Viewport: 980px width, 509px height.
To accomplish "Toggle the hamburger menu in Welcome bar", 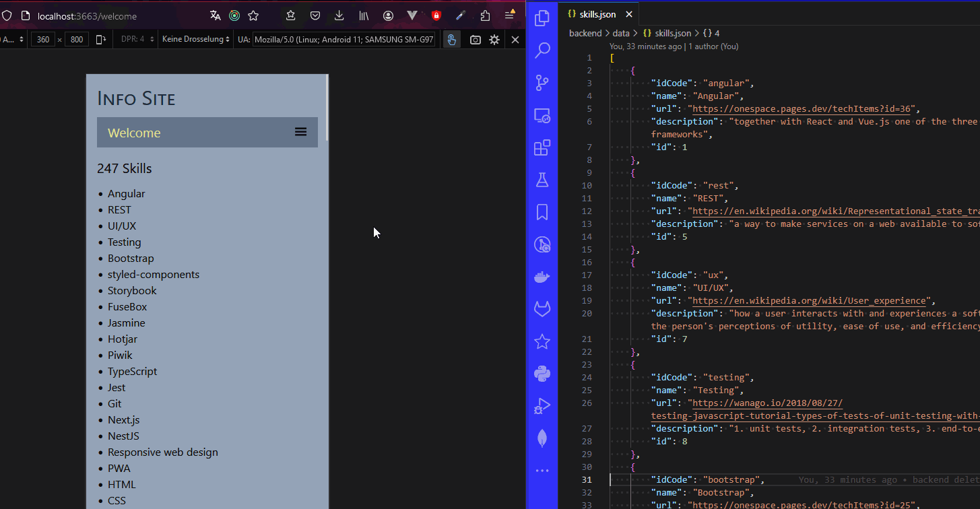I will click(x=300, y=132).
